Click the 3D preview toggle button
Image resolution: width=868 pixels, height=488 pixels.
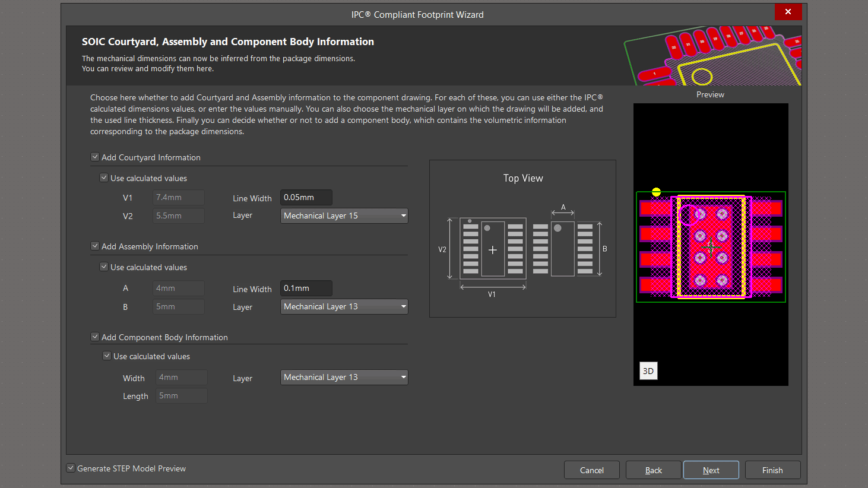[x=648, y=371]
